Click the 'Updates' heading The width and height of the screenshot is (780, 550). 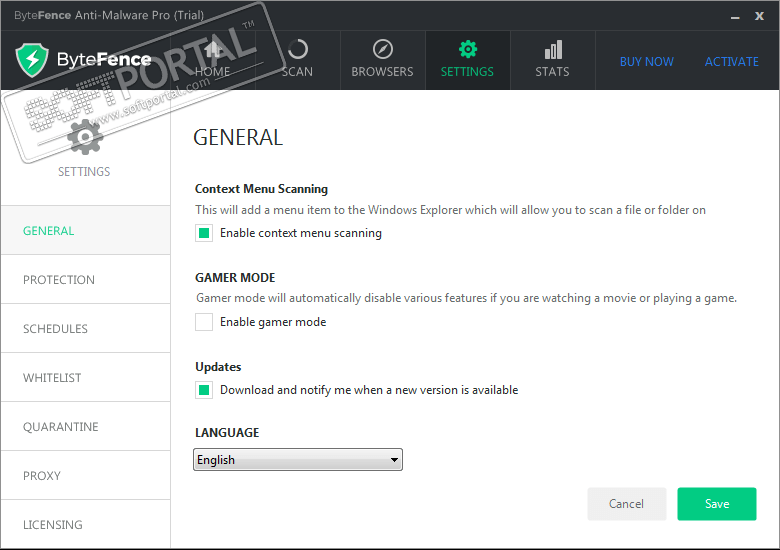pyautogui.click(x=218, y=367)
